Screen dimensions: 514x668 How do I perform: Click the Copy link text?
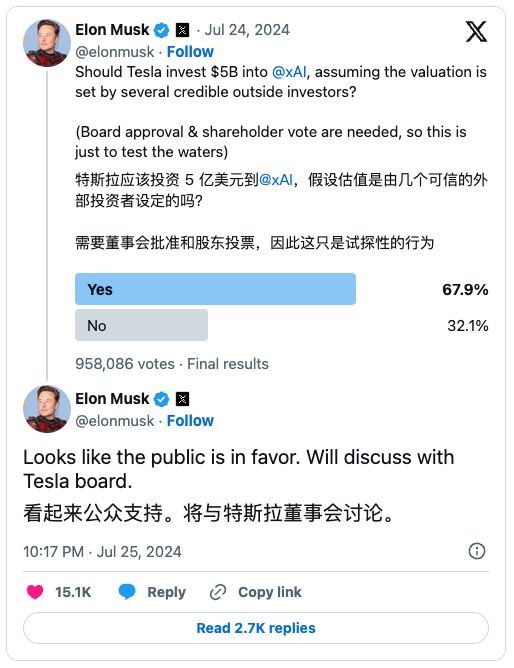[270, 592]
